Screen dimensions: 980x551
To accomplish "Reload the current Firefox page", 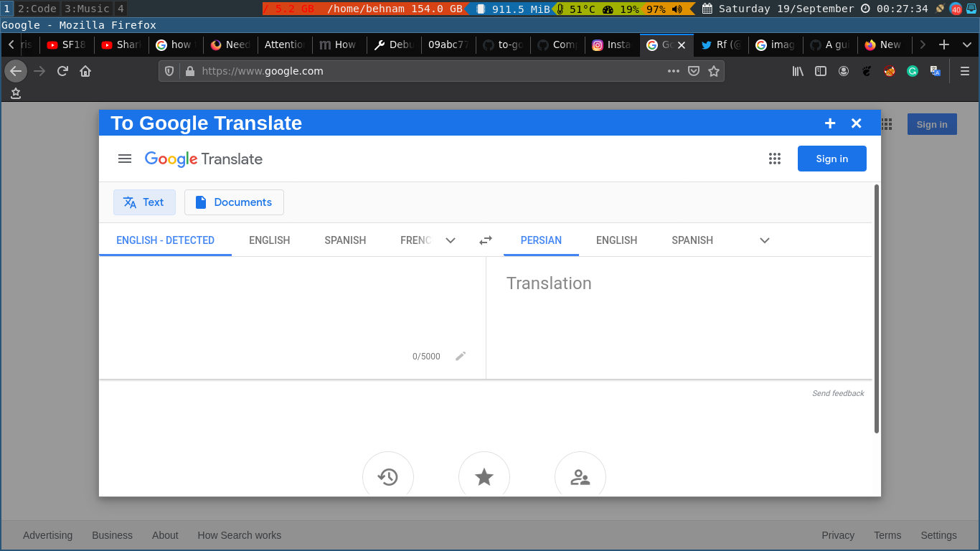I will [62, 71].
